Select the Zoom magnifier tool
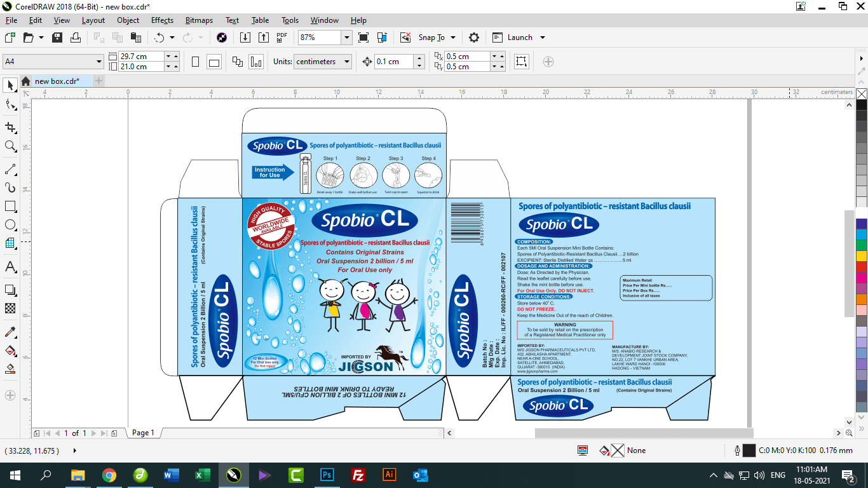Screen dimensions: 868x488 pos(10,146)
